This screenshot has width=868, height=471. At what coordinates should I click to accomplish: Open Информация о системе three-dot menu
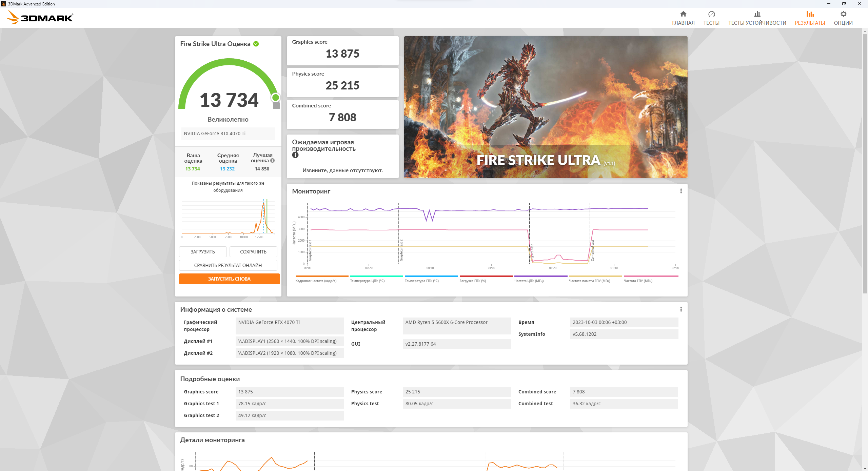pos(680,309)
